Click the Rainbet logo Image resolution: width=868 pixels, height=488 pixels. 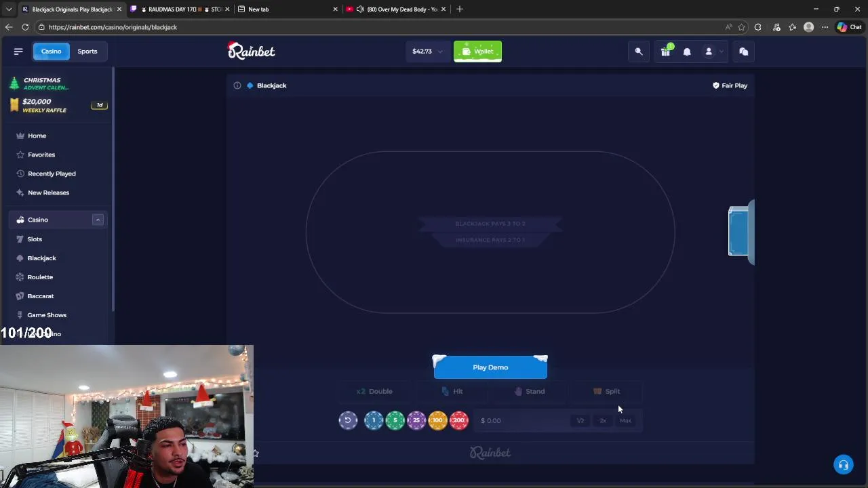point(251,51)
